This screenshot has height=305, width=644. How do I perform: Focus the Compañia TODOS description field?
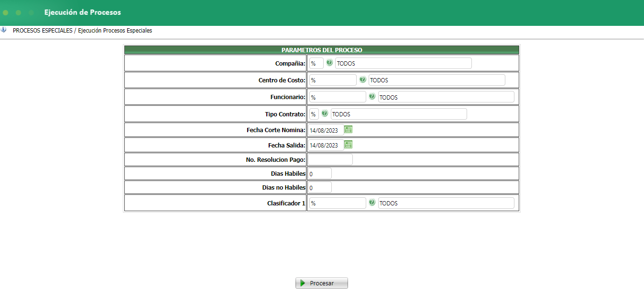tap(404, 63)
